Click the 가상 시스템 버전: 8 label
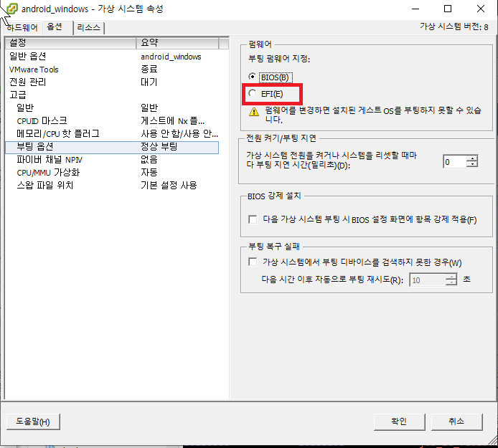Viewport: 498px width, 448px height. pos(454,27)
